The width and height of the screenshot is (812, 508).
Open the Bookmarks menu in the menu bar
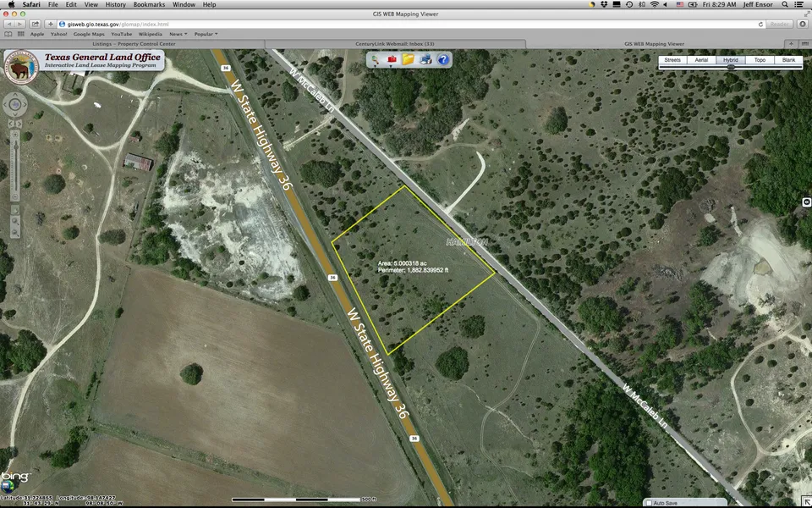148,4
